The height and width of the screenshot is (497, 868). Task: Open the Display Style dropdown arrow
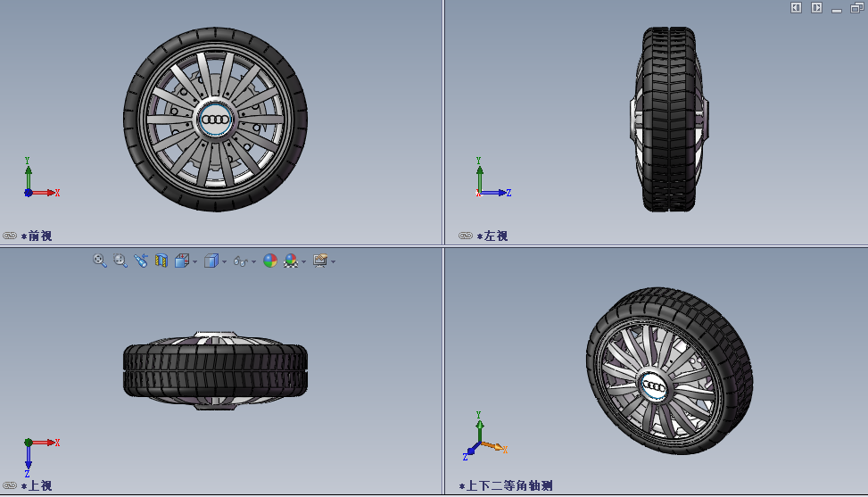pyautogui.click(x=224, y=261)
